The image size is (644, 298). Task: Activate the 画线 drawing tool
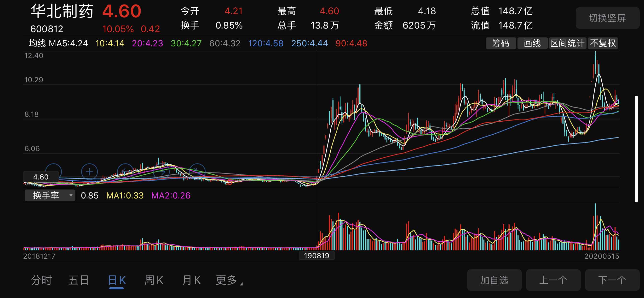(x=532, y=43)
